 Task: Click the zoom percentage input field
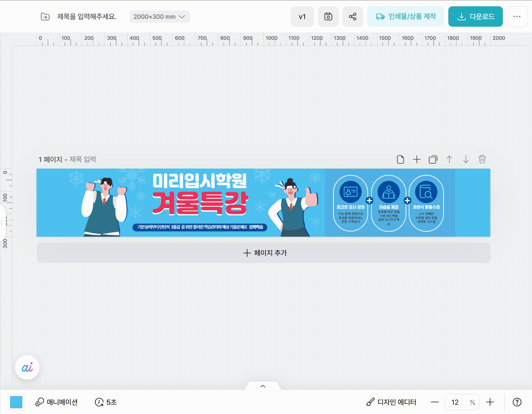coord(455,402)
